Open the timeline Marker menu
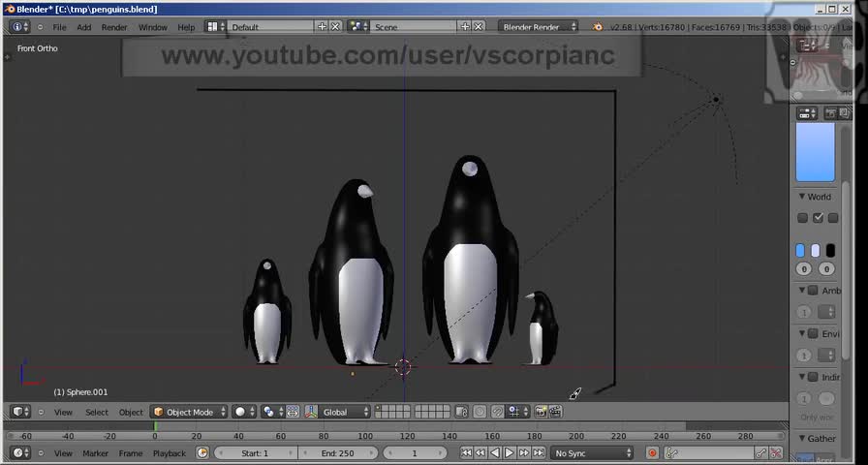The image size is (868, 465). tap(96, 453)
